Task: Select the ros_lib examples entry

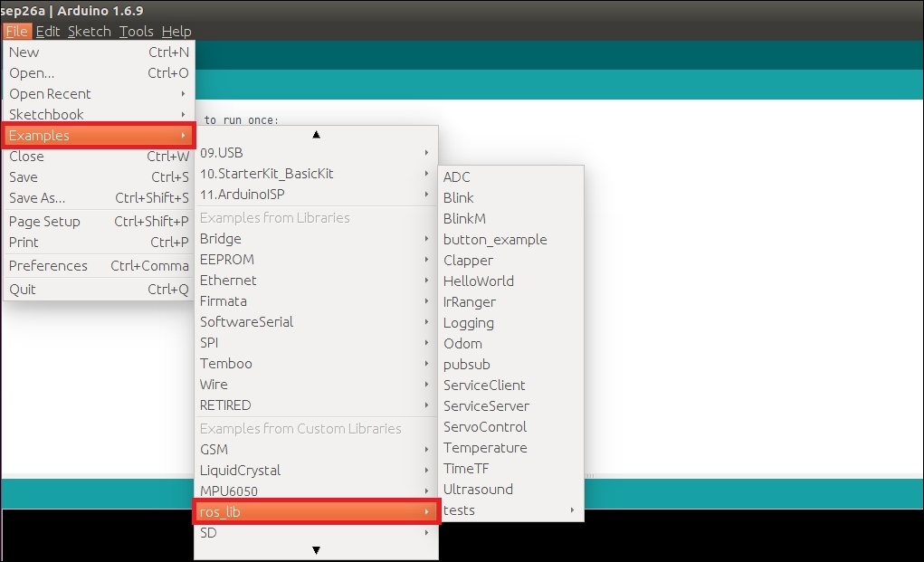Action: point(317,512)
